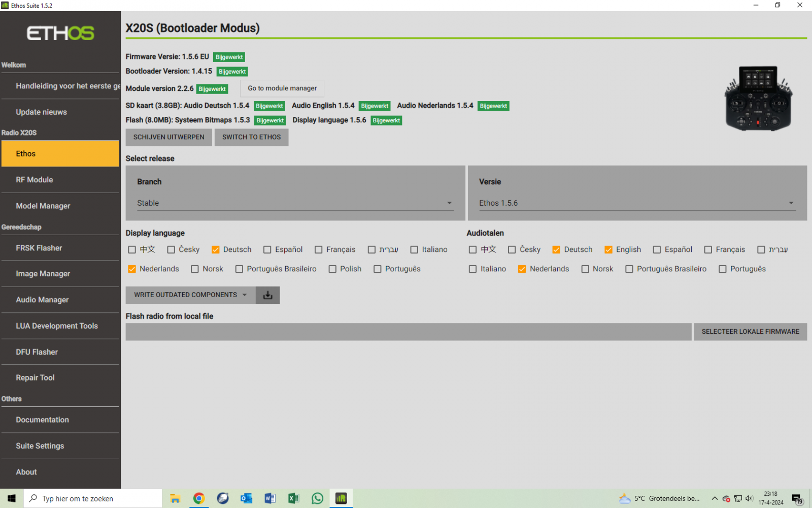Click the volume icon in system tray
The width and height of the screenshot is (812, 508).
pos(750,498)
